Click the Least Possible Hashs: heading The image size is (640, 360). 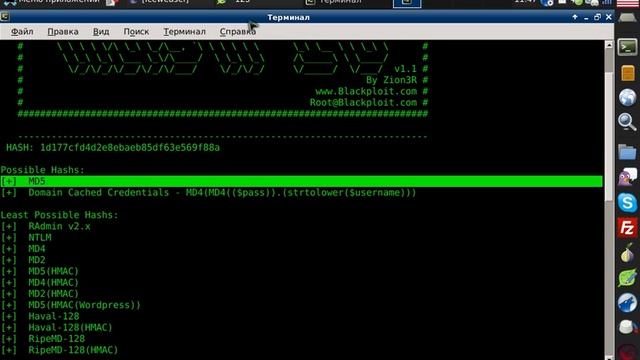coord(59,215)
